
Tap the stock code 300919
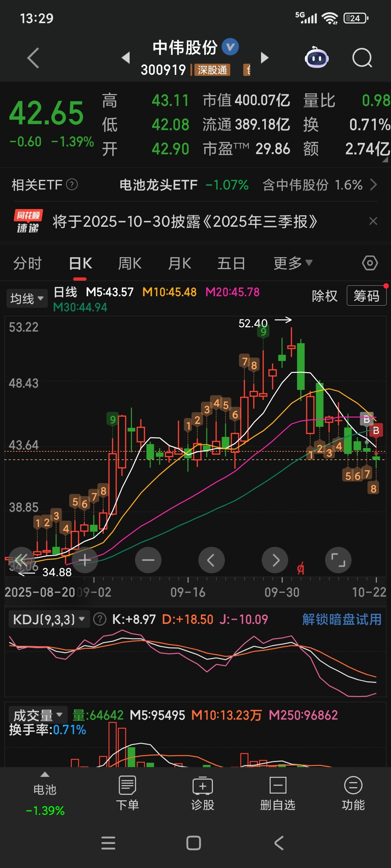163,70
